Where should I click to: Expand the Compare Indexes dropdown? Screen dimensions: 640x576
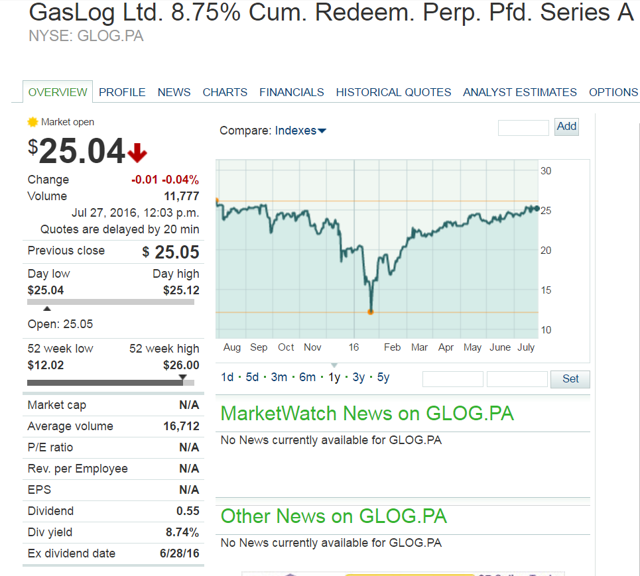pyautogui.click(x=300, y=131)
